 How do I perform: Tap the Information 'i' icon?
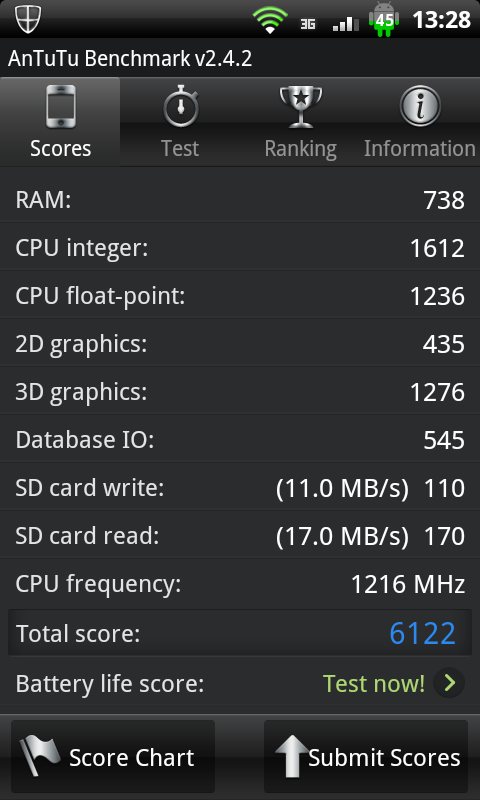tap(420, 107)
